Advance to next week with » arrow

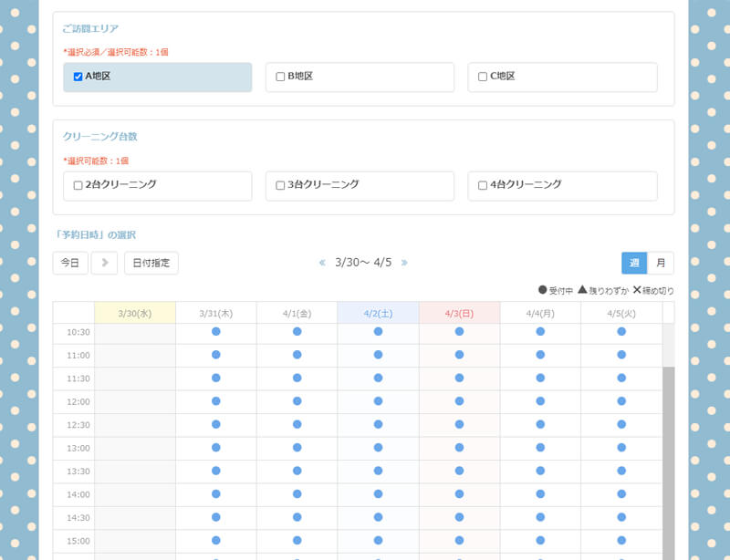pyautogui.click(x=404, y=263)
